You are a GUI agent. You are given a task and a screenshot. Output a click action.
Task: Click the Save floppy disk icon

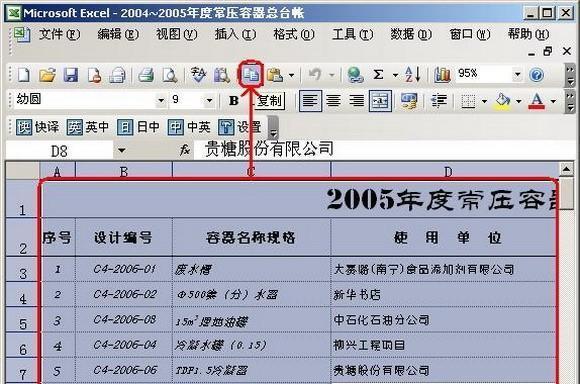tap(71, 75)
